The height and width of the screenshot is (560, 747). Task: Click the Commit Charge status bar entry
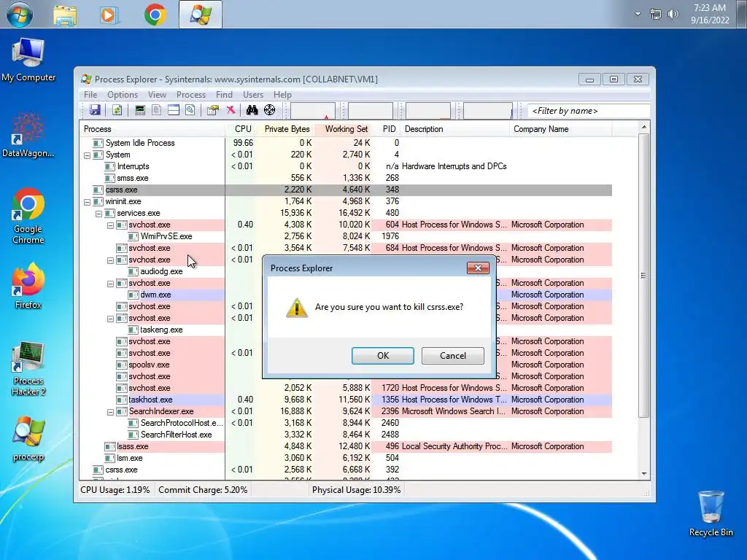click(x=203, y=490)
